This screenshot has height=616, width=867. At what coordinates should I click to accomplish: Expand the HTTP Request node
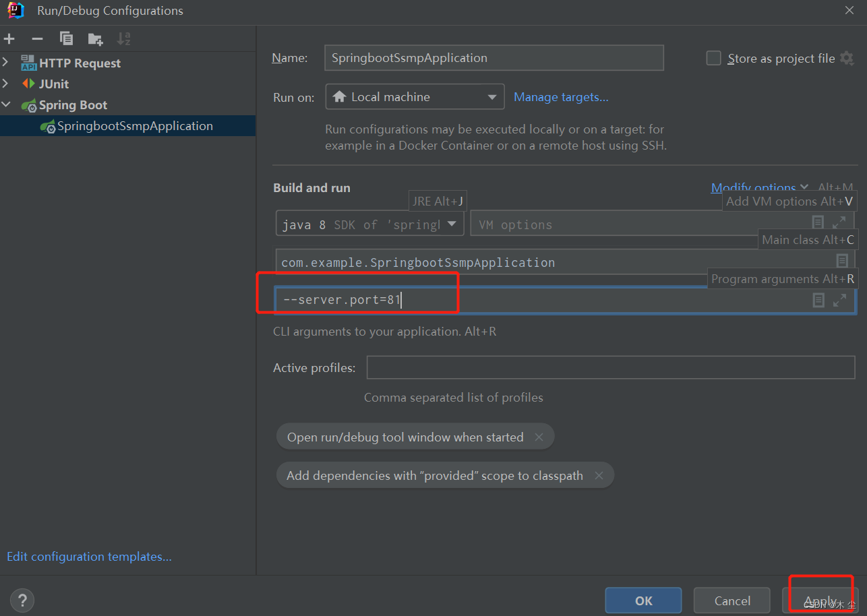tap(6, 63)
